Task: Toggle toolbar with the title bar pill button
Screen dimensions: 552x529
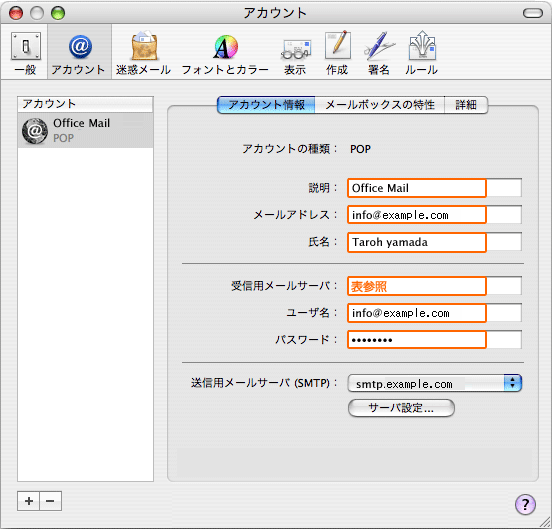Action: [533, 13]
